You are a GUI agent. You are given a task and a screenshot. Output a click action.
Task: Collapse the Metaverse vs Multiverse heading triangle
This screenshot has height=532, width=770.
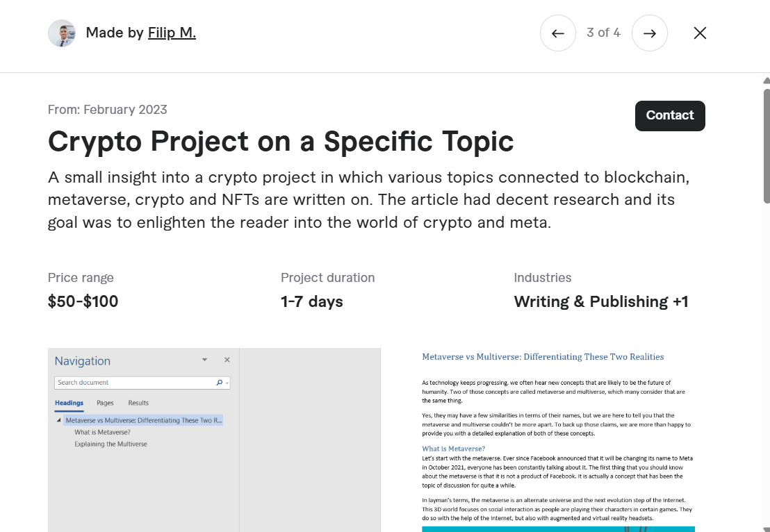tap(59, 421)
